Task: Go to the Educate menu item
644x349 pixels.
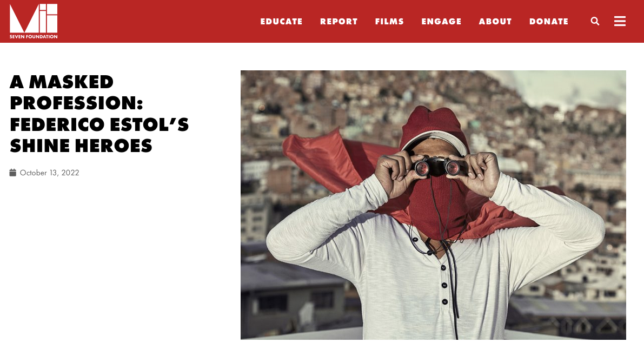Action: pos(281,22)
